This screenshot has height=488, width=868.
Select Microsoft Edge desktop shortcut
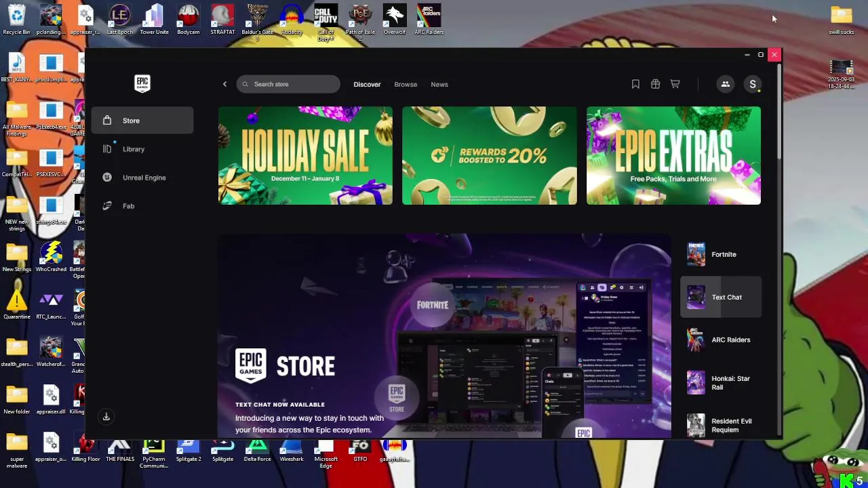point(325,453)
